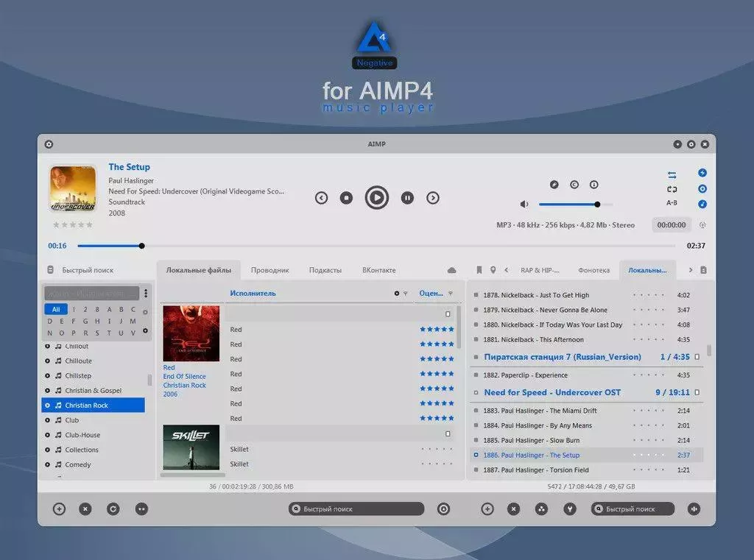Click the Play button
The height and width of the screenshot is (560, 754).
click(x=376, y=198)
